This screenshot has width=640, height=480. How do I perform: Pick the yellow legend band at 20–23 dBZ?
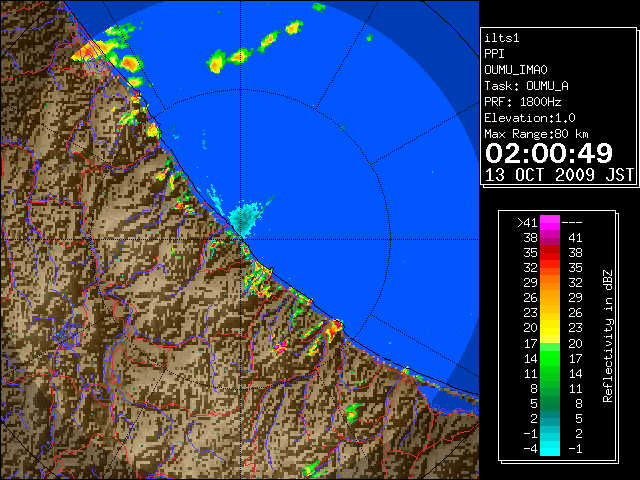point(550,328)
